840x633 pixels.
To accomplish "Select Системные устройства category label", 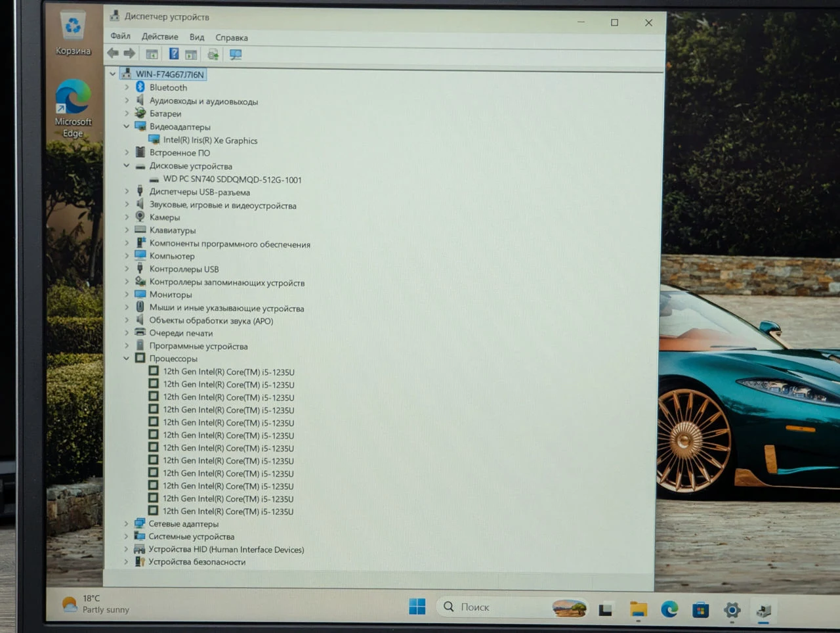I will click(x=192, y=536).
